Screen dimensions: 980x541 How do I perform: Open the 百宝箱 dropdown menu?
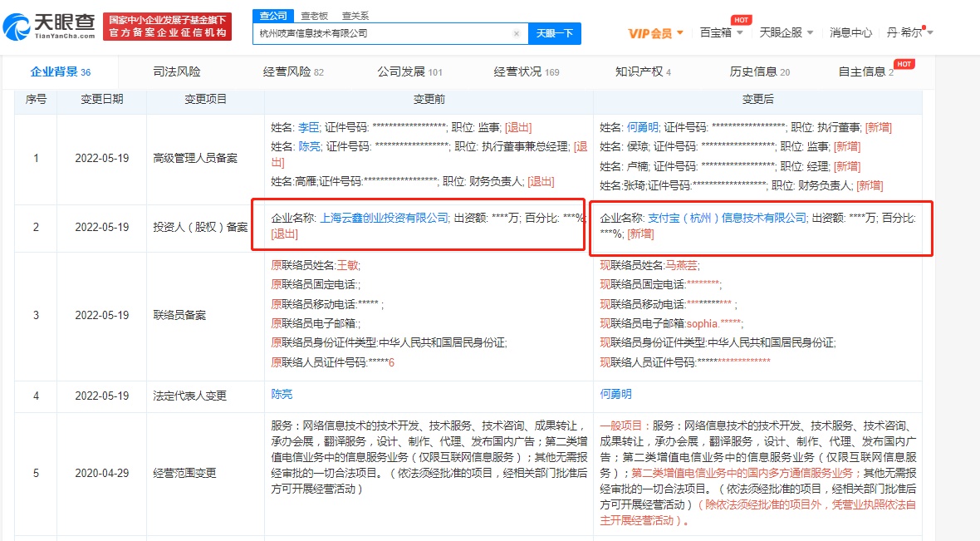721,33
